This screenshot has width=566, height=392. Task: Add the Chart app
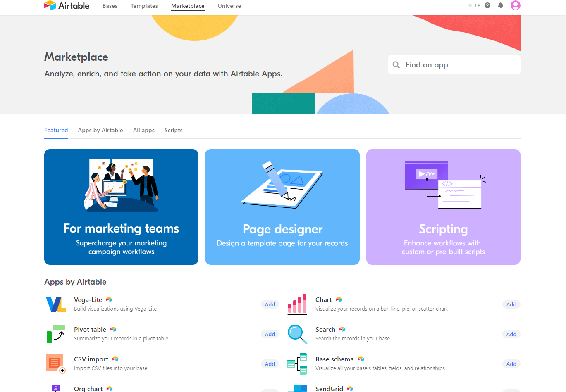point(511,304)
